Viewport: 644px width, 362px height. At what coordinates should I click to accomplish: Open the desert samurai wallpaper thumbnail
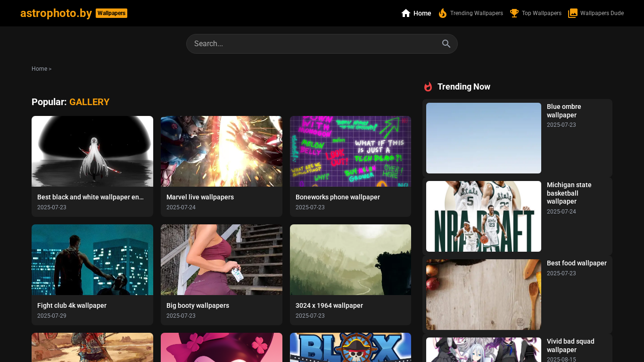pyautogui.click(x=92, y=347)
